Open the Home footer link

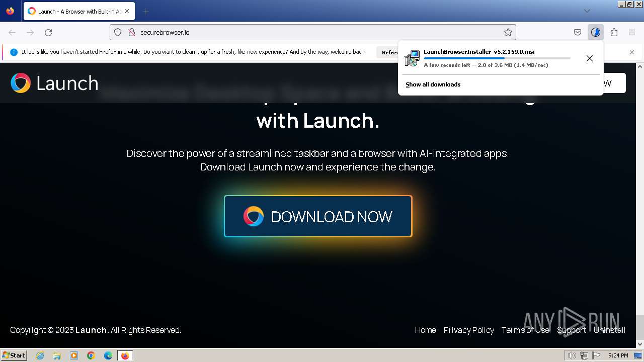pyautogui.click(x=425, y=330)
